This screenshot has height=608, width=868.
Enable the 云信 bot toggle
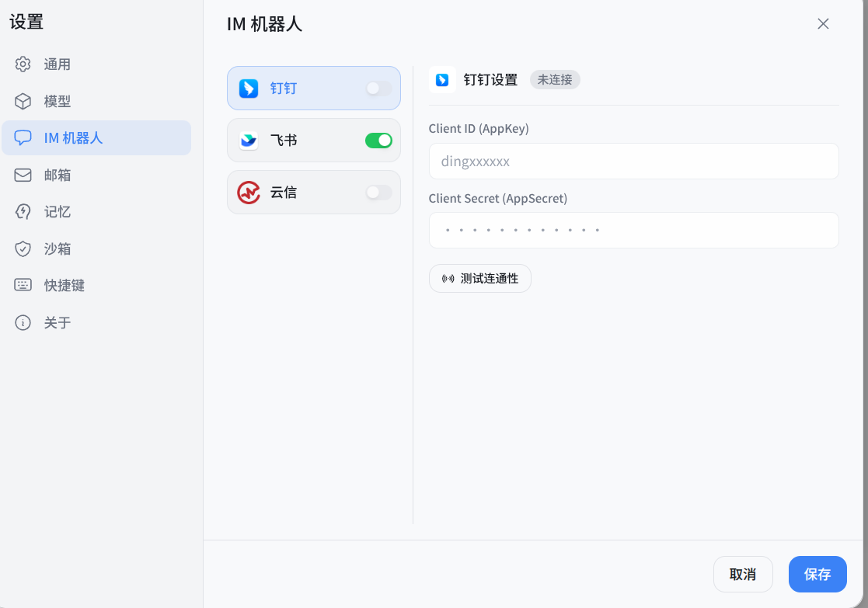(378, 192)
